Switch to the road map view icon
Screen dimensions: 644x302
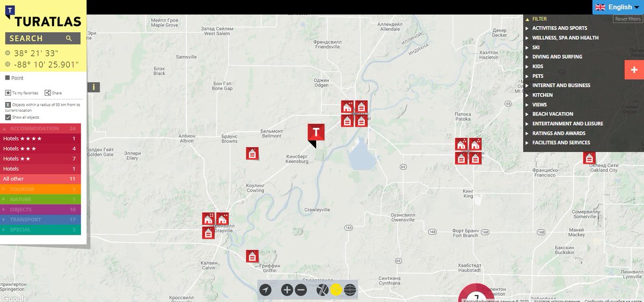point(322,290)
